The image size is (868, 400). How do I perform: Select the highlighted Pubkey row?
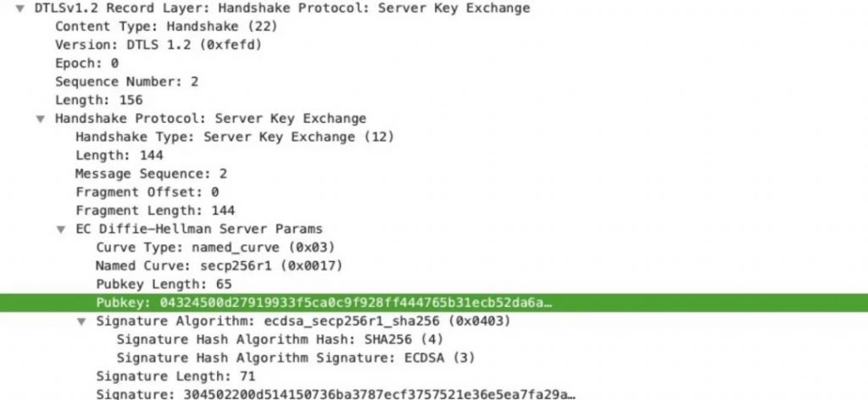(434, 303)
